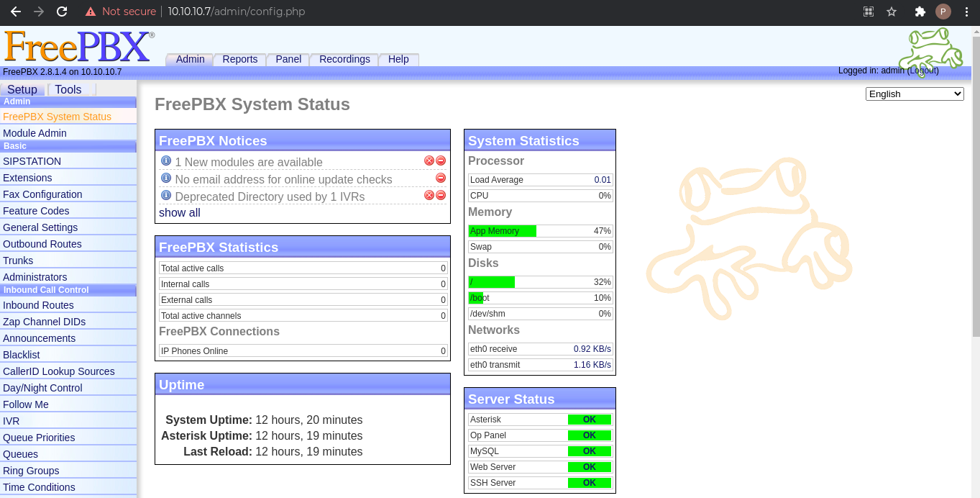Click the browser forward arrow
This screenshot has width=980, height=498.
click(38, 12)
